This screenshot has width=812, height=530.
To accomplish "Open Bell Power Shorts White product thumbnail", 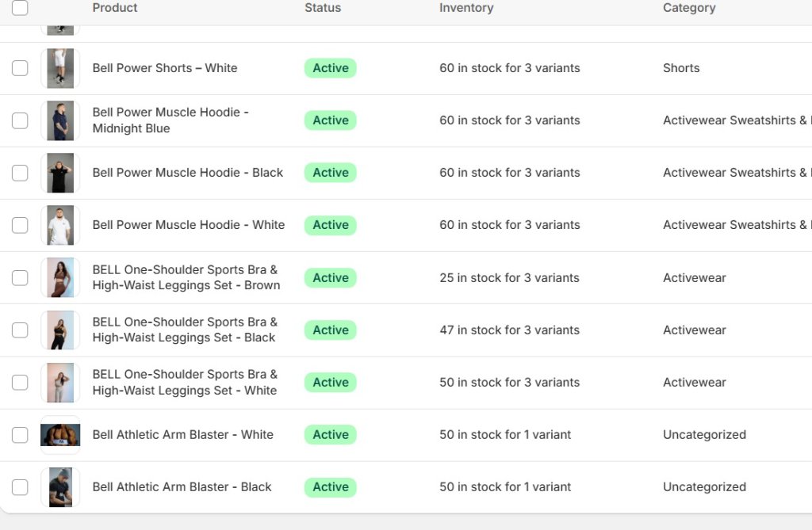I will pyautogui.click(x=60, y=68).
